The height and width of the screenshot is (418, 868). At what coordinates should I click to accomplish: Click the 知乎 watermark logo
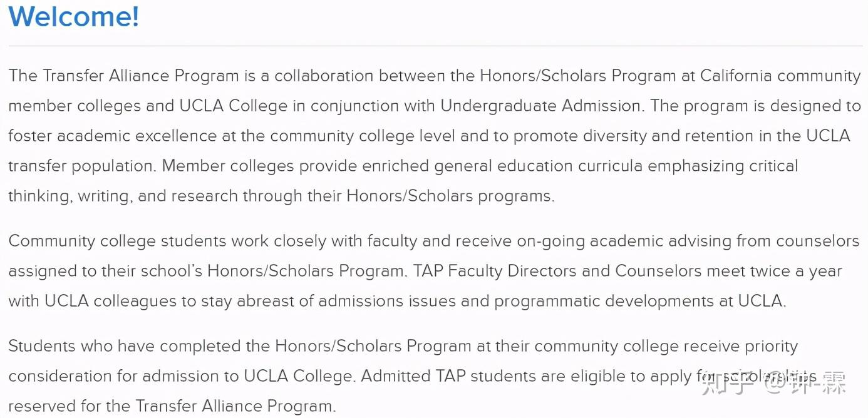click(x=727, y=383)
